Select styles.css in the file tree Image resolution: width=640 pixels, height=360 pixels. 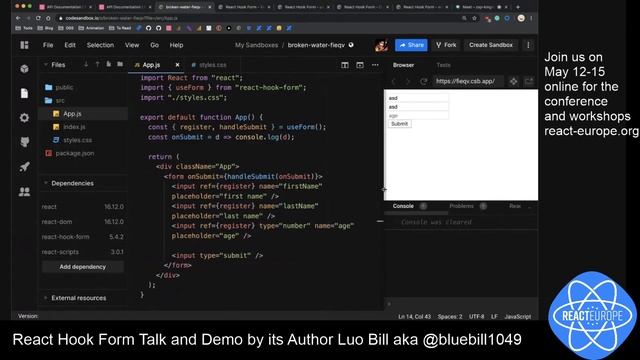coord(77,140)
